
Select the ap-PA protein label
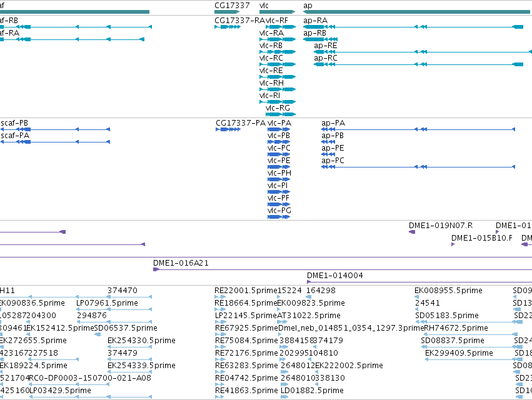coord(333,123)
